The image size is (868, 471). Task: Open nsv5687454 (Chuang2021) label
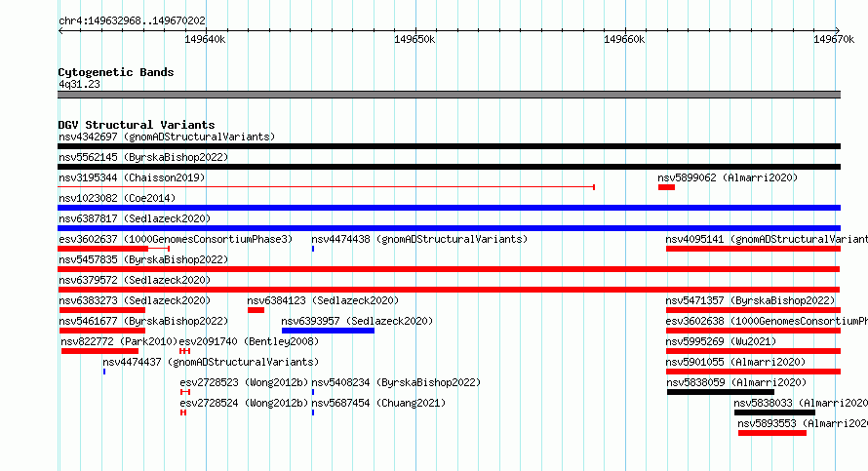[378, 403]
